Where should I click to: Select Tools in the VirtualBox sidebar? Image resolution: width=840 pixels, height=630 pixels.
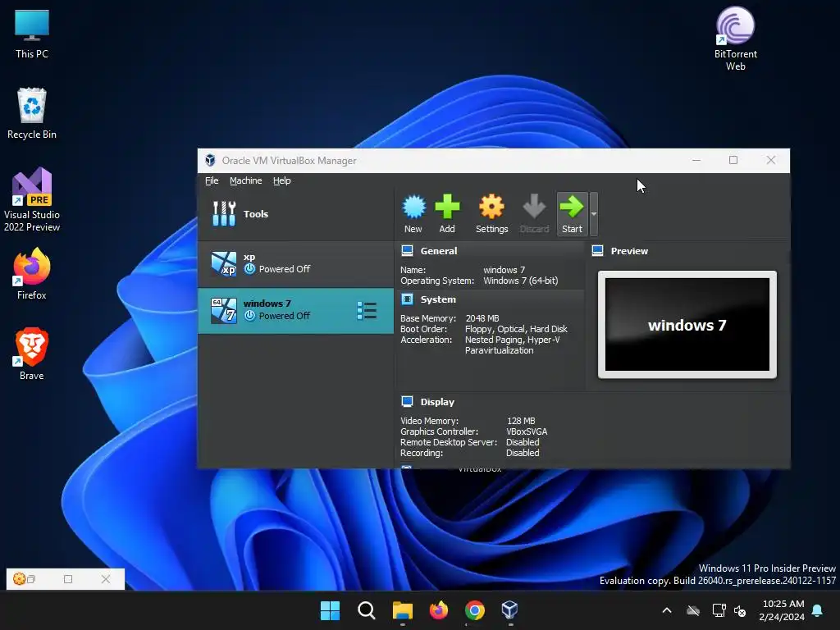295,214
